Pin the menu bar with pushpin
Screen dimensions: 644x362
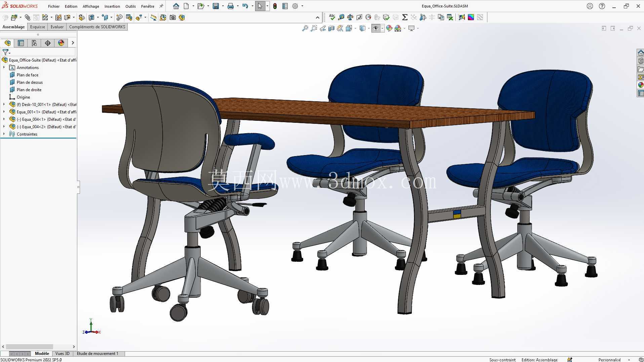pos(161,6)
